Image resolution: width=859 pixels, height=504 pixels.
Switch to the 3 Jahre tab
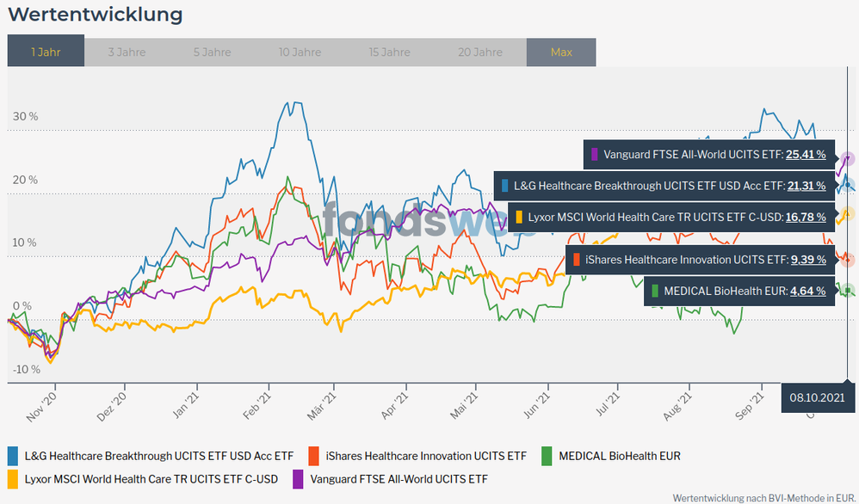pos(127,52)
